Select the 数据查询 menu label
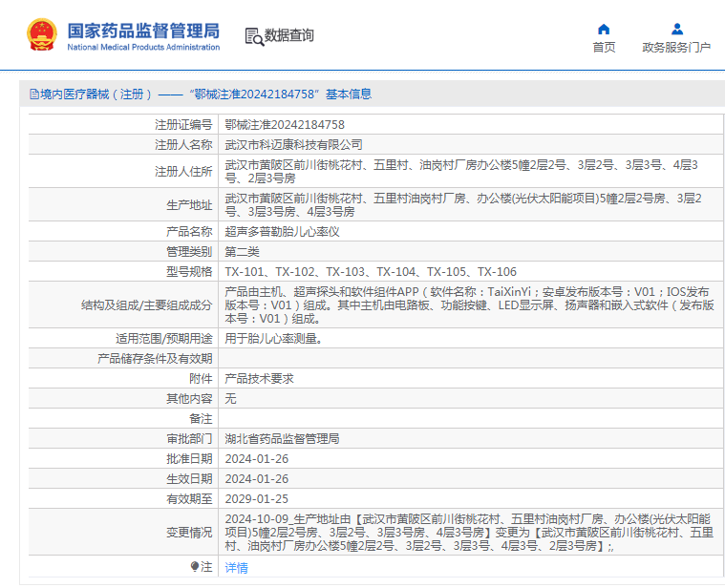This screenshot has width=725, height=588. [289, 35]
